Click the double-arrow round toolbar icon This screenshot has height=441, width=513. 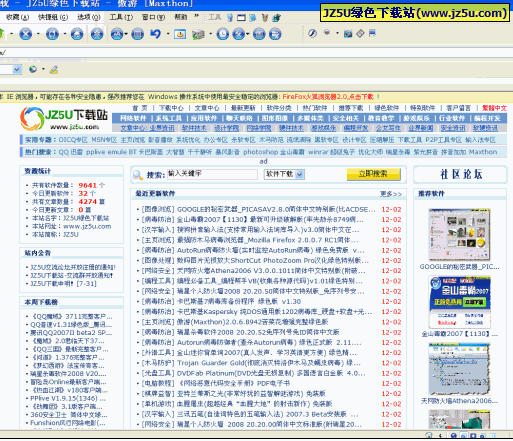(239, 34)
